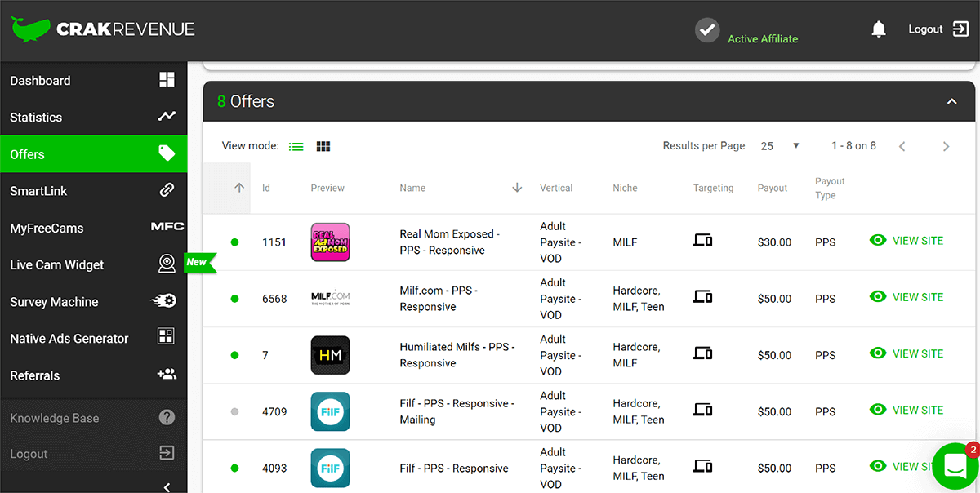Open the Results per Page dropdown
The width and height of the screenshot is (980, 493).
779,146
